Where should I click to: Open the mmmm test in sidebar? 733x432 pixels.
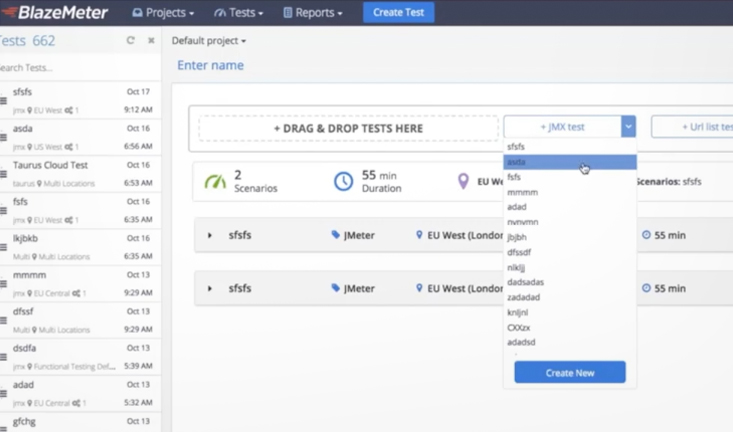(80, 283)
